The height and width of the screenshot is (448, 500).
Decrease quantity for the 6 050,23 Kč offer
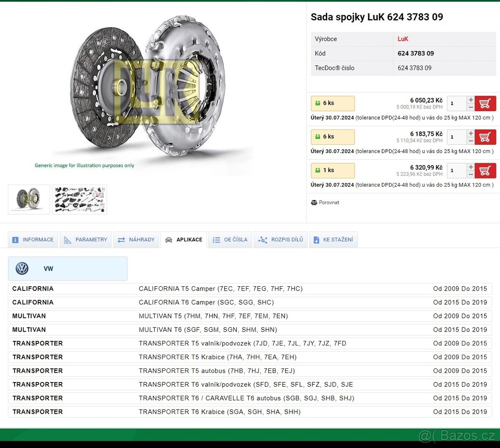click(x=470, y=107)
